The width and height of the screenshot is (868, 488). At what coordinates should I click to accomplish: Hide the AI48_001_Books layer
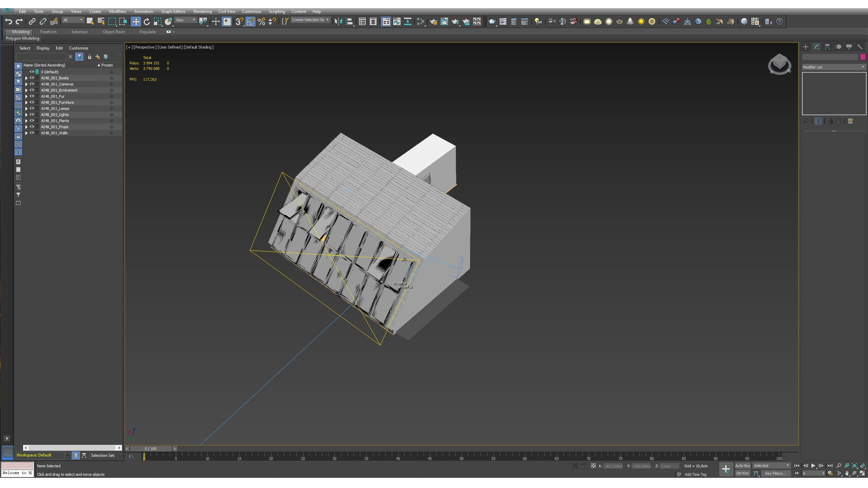pos(32,78)
